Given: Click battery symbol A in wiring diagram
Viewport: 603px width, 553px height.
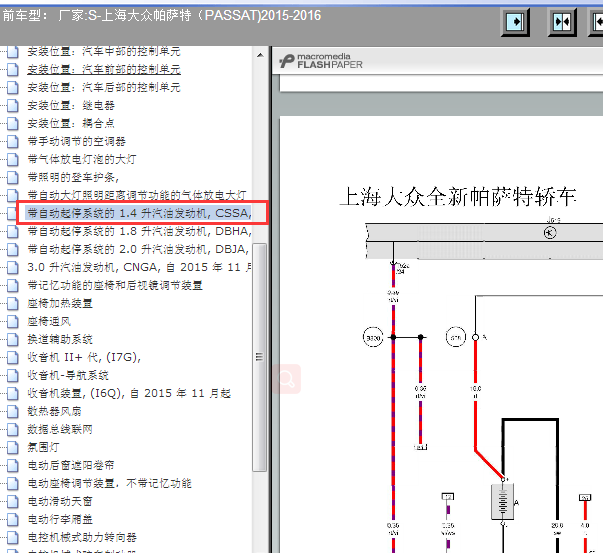Looking at the screenshot, I should click(x=503, y=502).
